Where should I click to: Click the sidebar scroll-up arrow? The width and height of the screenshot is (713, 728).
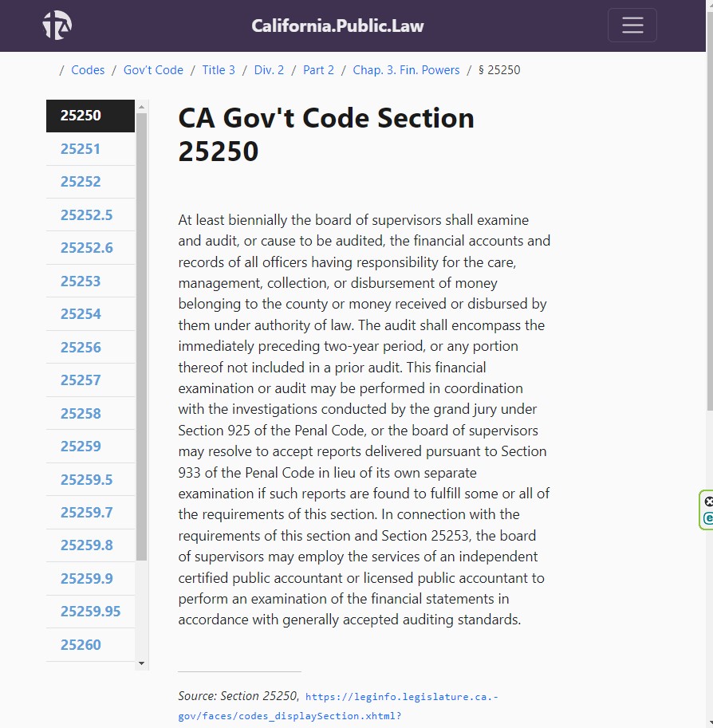click(x=142, y=107)
